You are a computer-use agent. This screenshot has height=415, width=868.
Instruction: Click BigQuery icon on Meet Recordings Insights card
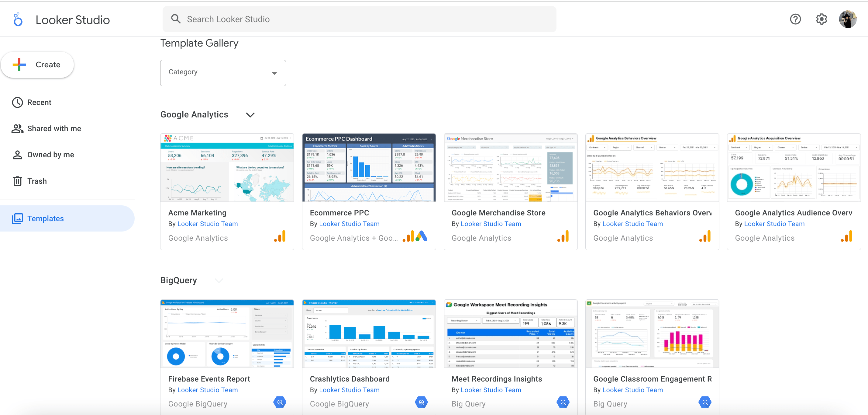(x=563, y=402)
